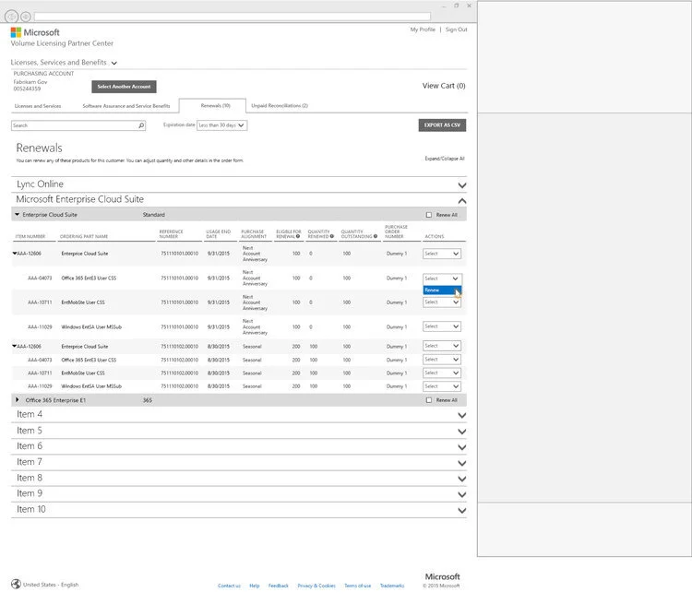Open the Contact us footer link
This screenshot has width=692, height=616.
229,586
